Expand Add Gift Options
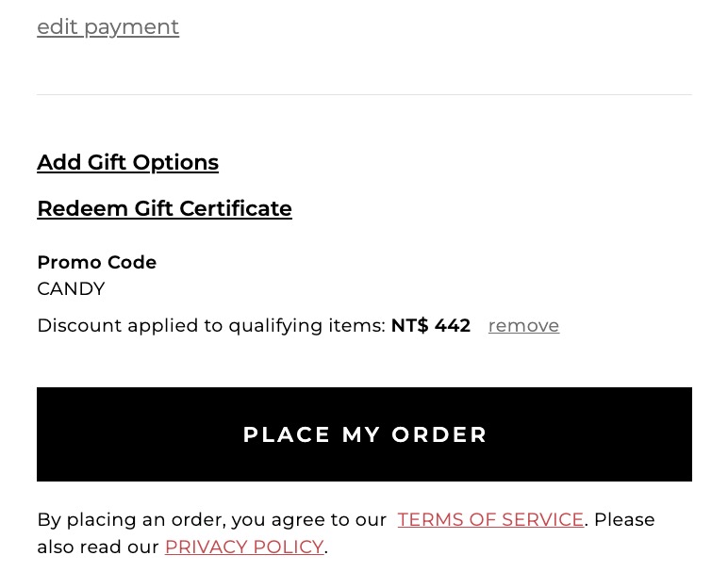Image resolution: width=728 pixels, height=588 pixels. [x=127, y=163]
